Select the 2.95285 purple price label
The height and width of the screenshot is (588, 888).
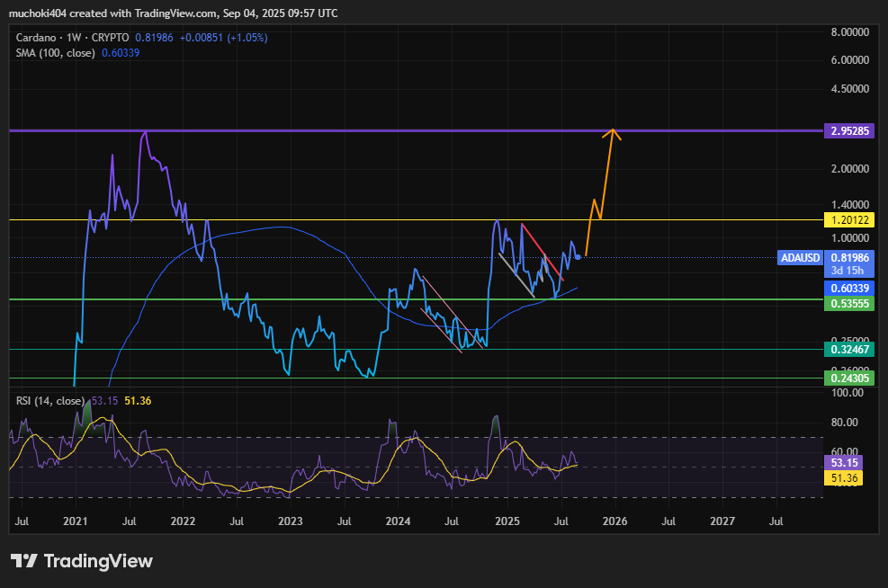[x=849, y=130]
